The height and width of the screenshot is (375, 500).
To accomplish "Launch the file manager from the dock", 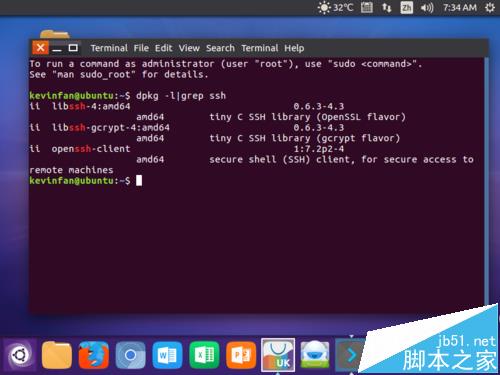I will (57, 355).
